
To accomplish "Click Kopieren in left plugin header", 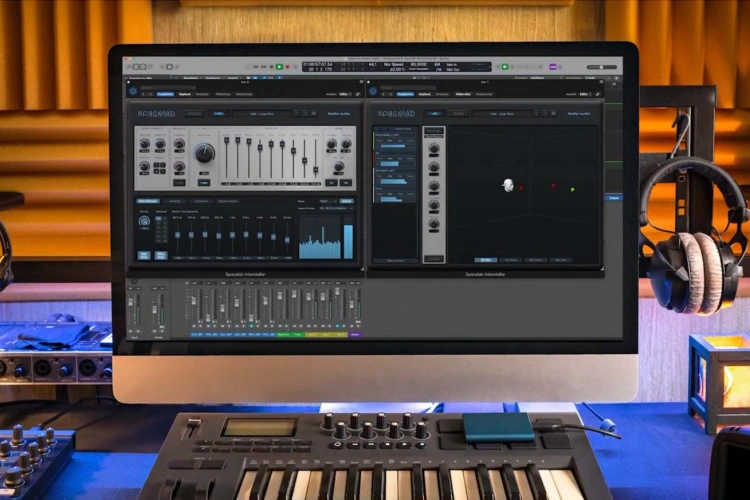I will pos(184,94).
